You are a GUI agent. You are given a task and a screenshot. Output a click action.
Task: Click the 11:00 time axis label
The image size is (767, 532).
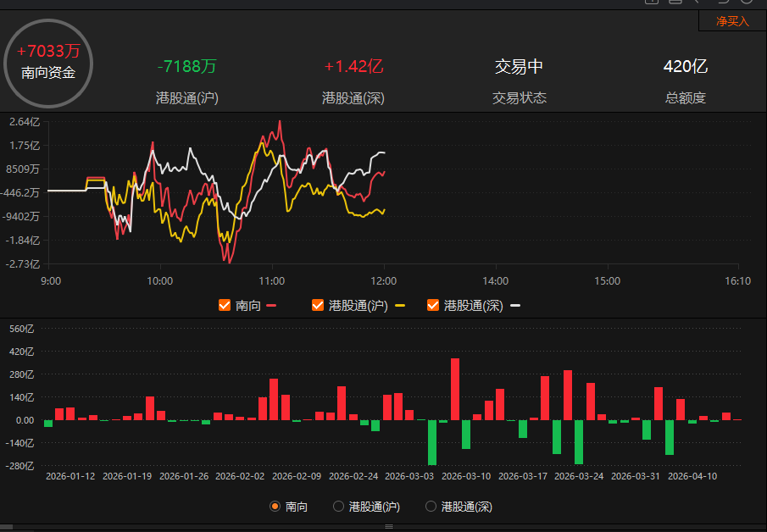[271, 280]
